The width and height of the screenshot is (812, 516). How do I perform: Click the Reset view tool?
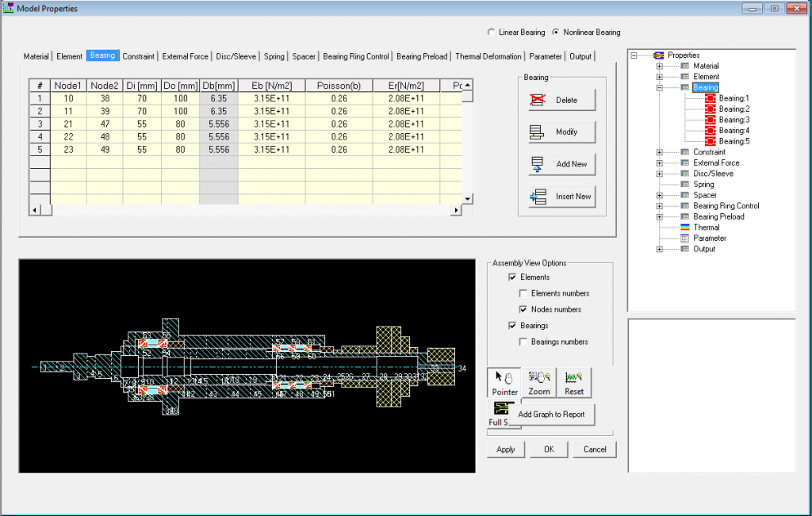tap(574, 383)
